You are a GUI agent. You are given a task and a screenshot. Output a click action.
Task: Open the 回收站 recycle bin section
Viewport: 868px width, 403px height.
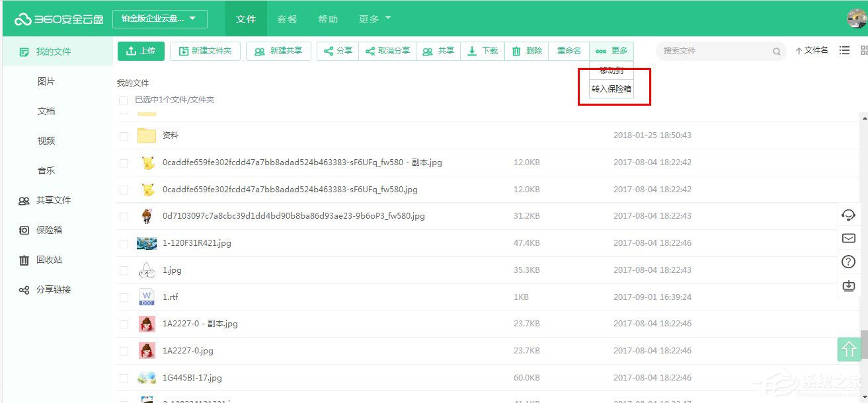pos(46,260)
